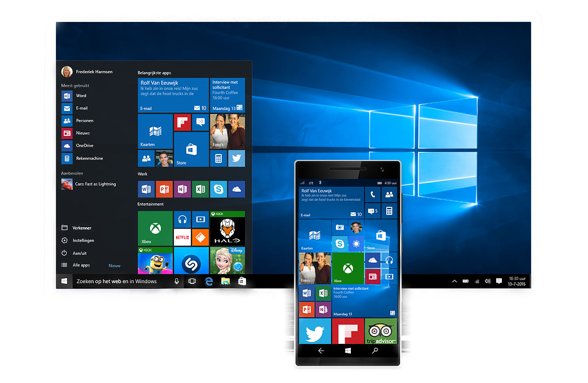Open the recommended Cars: Fast as Lightning app
588x383 pixels.
[x=89, y=184]
